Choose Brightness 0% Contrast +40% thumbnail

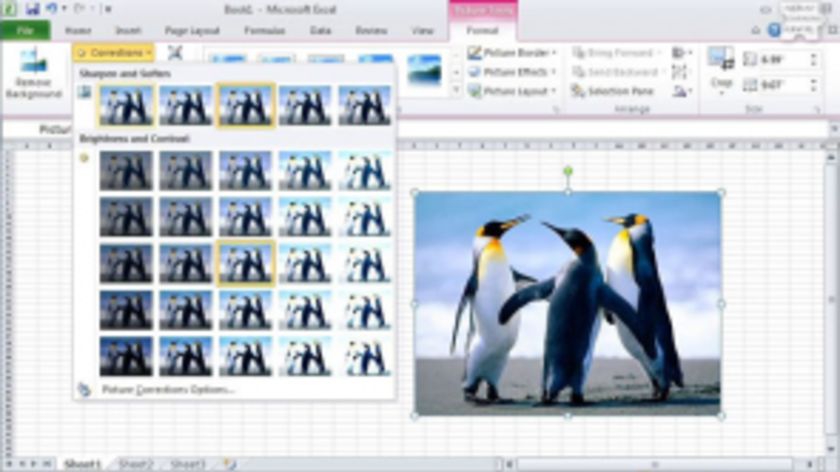pyautogui.click(x=245, y=356)
